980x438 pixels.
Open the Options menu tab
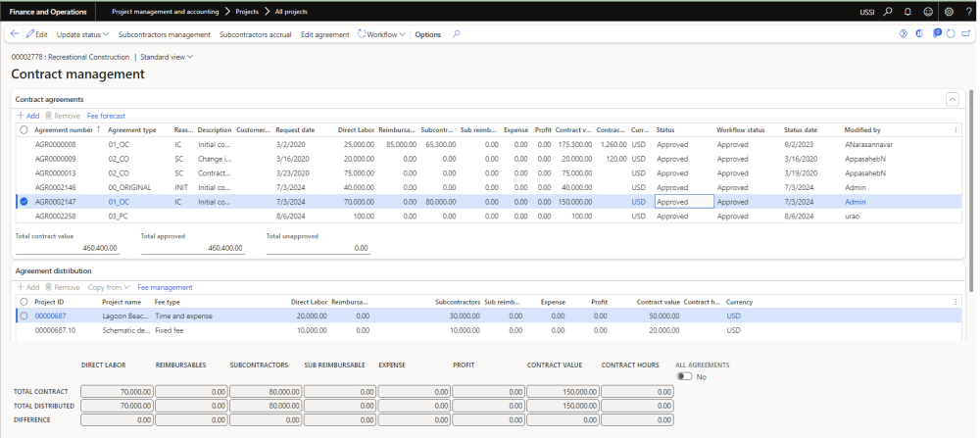click(x=427, y=34)
